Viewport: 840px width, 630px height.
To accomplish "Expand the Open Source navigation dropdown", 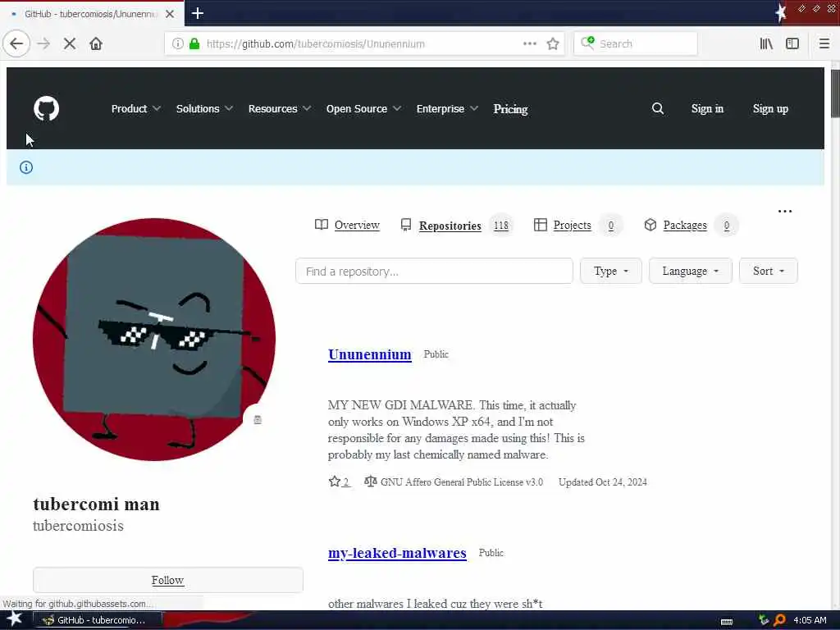I will tap(363, 109).
